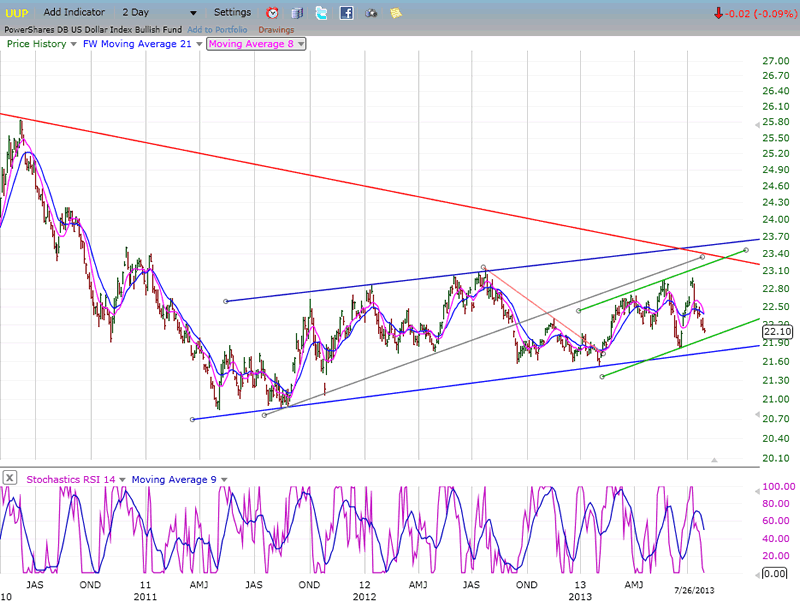
Task: Open the Drawings link
Action: coord(276,29)
